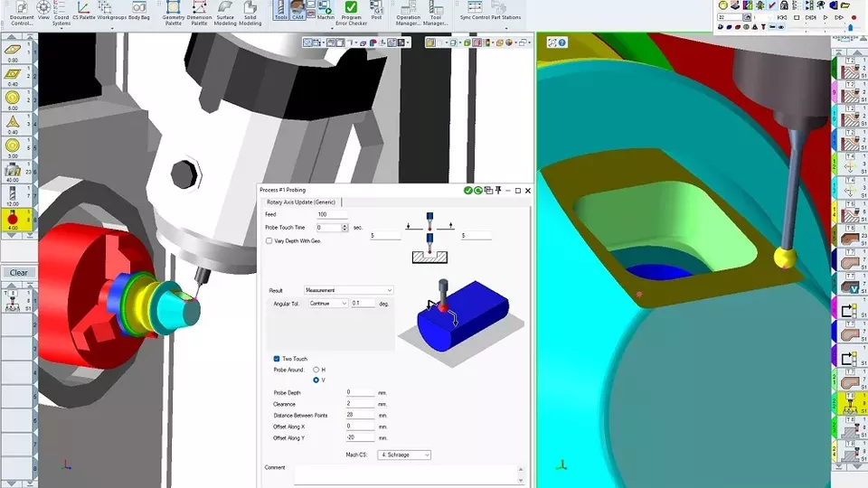
Task: Click the Probe Touch Time stepper arrows
Action: [344, 228]
